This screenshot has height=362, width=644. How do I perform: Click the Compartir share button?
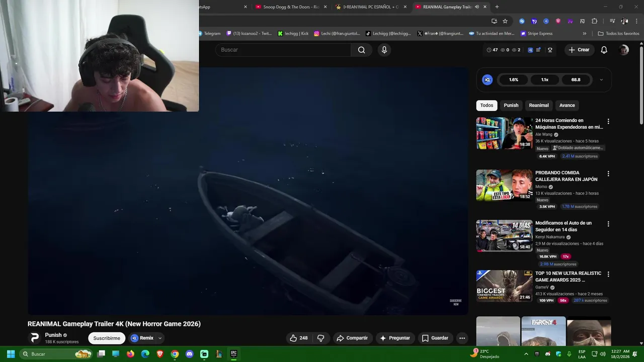(352, 338)
